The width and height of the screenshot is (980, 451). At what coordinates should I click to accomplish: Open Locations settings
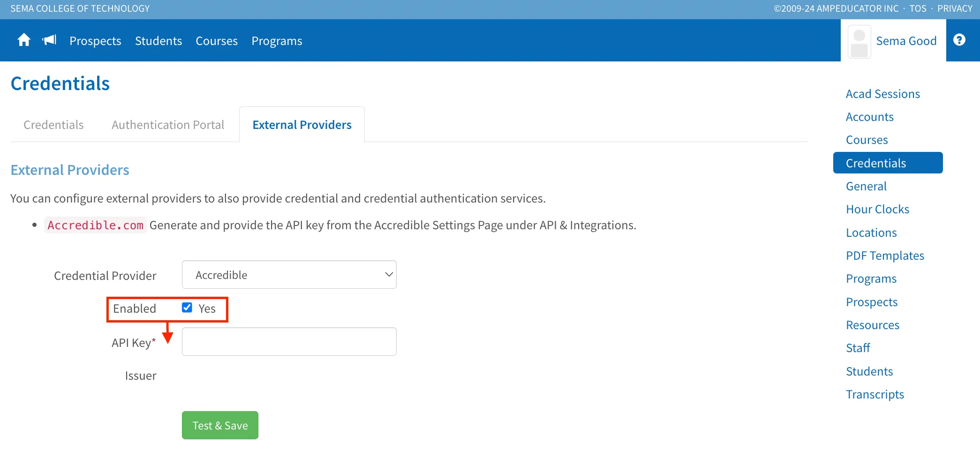(871, 233)
